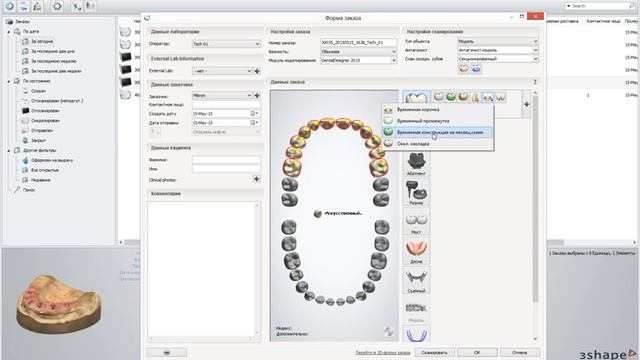Click the comments text area
Image resolution: width=640 pixels, height=360 pixels.
click(x=201, y=269)
